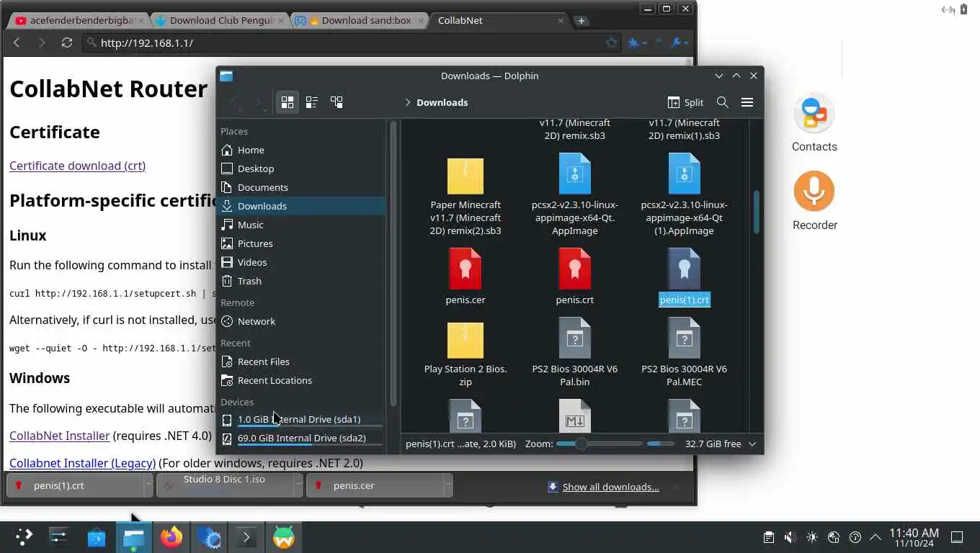Select the 1.0 GiB Internal Drive (sda1)
The image size is (980, 553).
pos(303,419)
